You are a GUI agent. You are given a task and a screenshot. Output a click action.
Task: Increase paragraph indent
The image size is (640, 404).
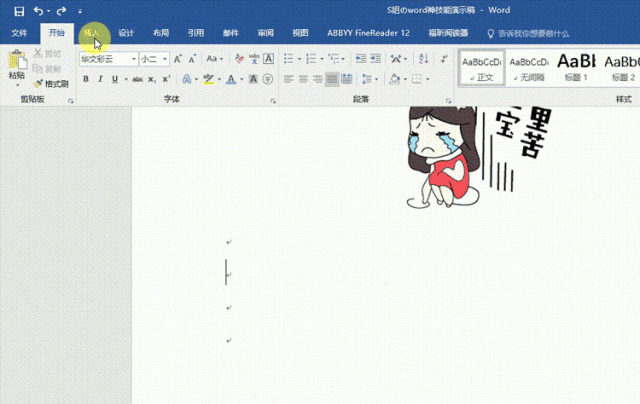click(375, 59)
